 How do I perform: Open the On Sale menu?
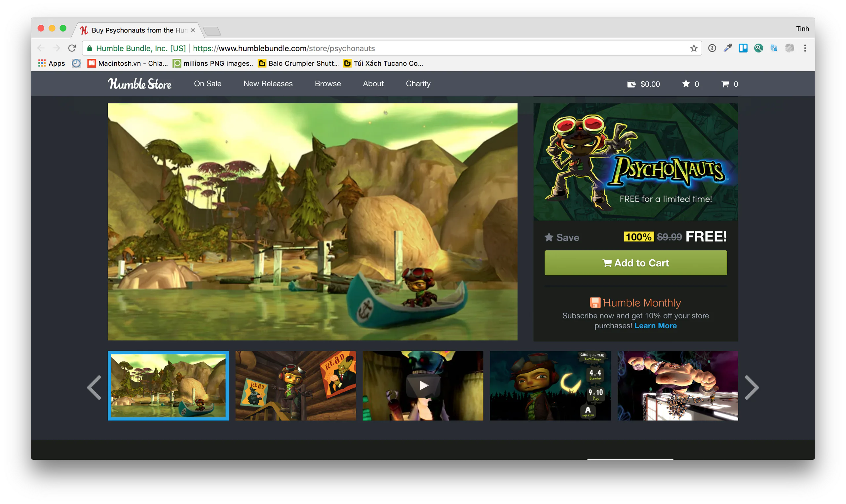(x=208, y=84)
